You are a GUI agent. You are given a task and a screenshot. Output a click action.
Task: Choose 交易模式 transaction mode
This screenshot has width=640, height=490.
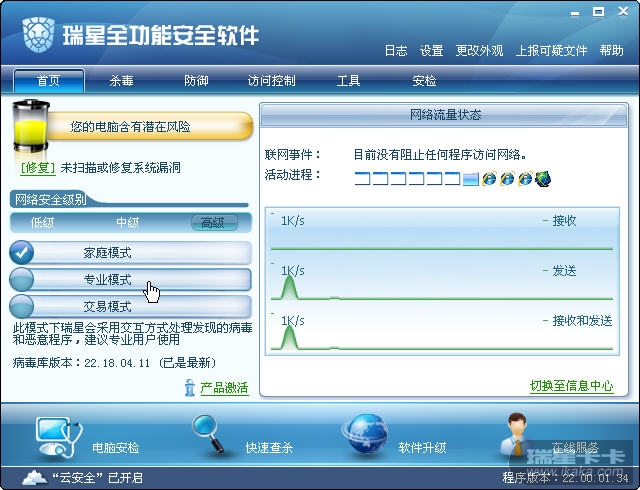pos(131,306)
